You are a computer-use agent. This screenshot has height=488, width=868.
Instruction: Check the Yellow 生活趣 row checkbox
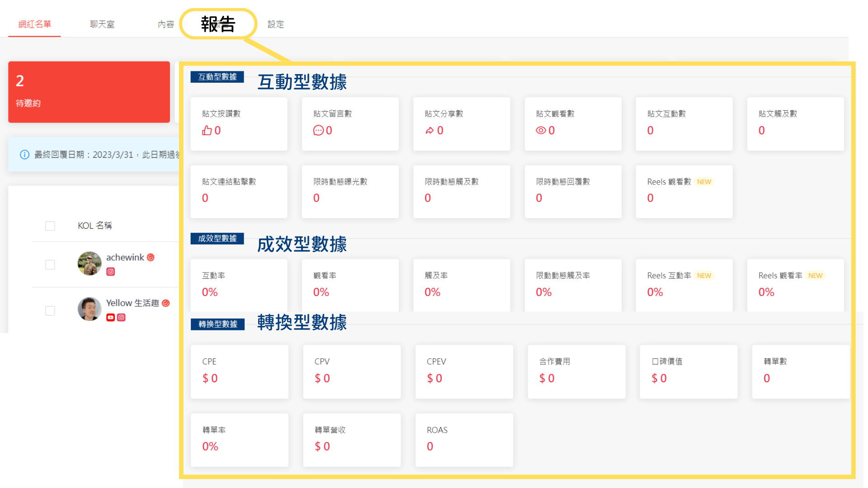[x=50, y=311]
